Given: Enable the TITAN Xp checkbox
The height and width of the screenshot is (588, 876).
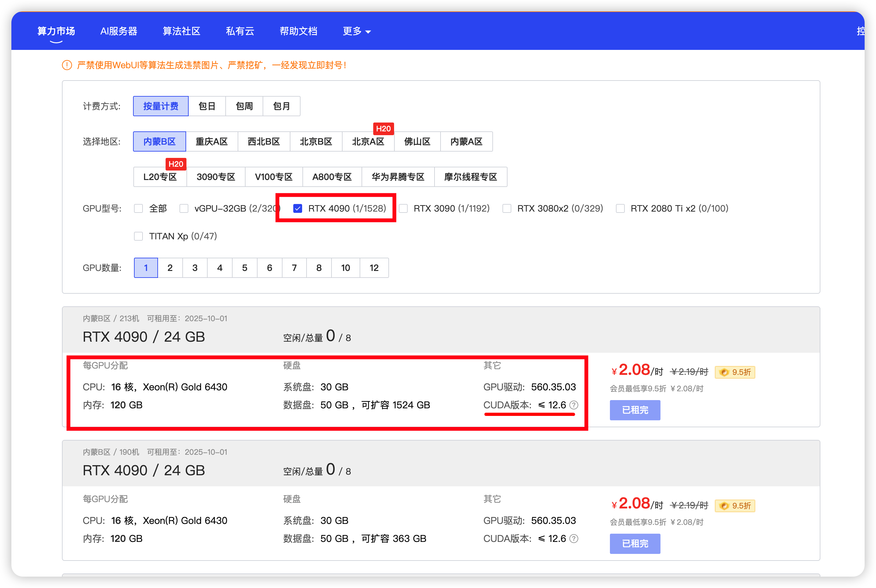Looking at the screenshot, I should coord(138,236).
